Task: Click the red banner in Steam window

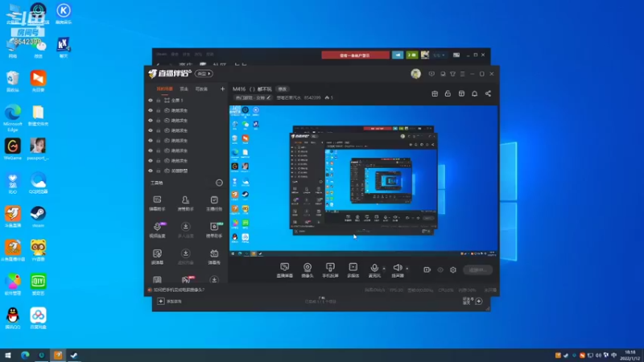Action: click(x=355, y=55)
